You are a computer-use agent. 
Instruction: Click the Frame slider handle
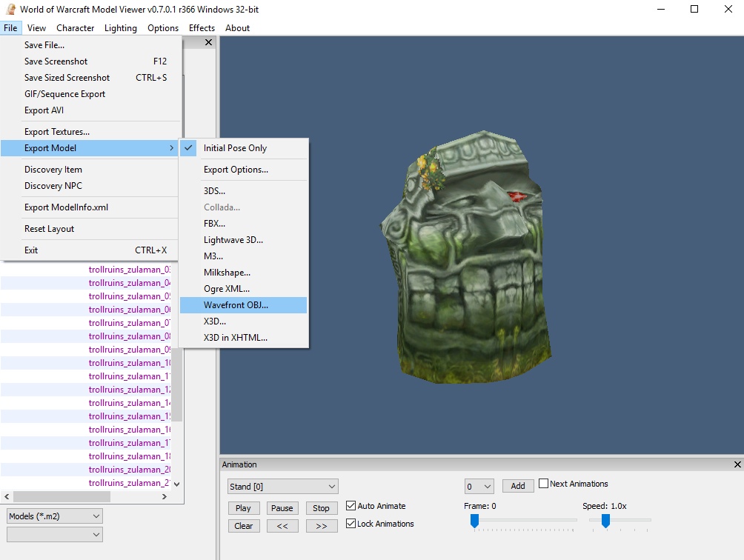pos(474,521)
